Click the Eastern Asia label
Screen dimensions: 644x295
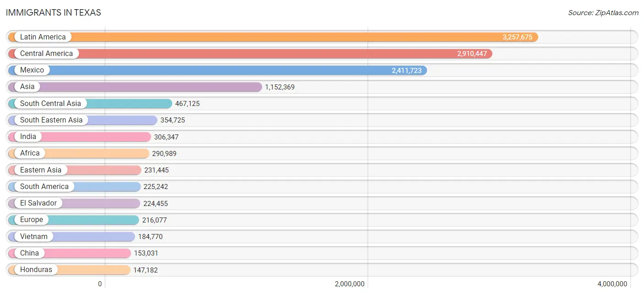coord(41,170)
